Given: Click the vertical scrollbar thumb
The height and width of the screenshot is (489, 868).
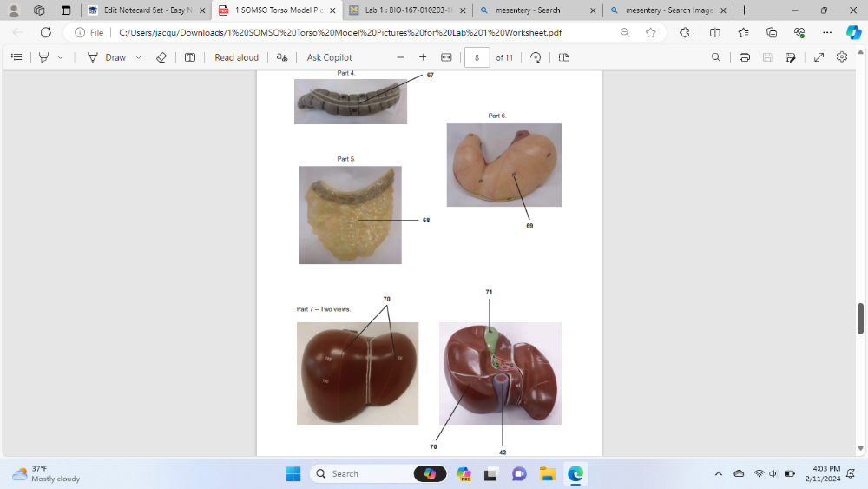Looking at the screenshot, I should tap(860, 319).
